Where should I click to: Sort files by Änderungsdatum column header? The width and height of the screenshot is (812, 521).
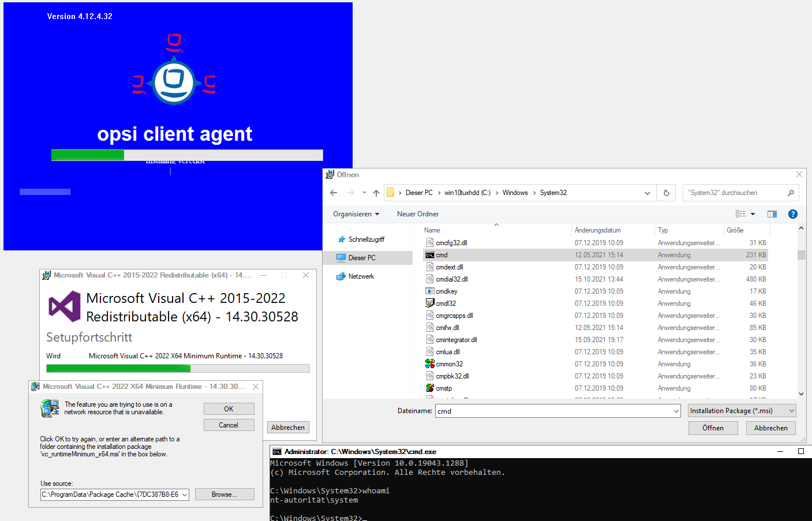point(598,230)
